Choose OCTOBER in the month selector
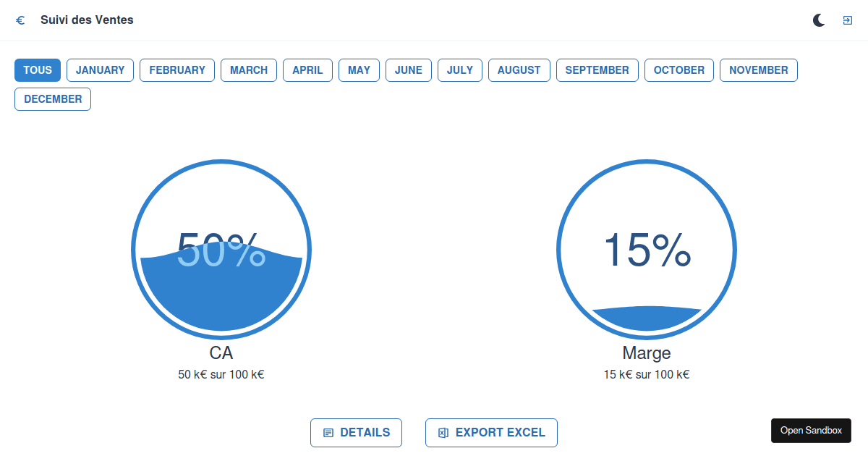This screenshot has height=456, width=868. point(678,69)
